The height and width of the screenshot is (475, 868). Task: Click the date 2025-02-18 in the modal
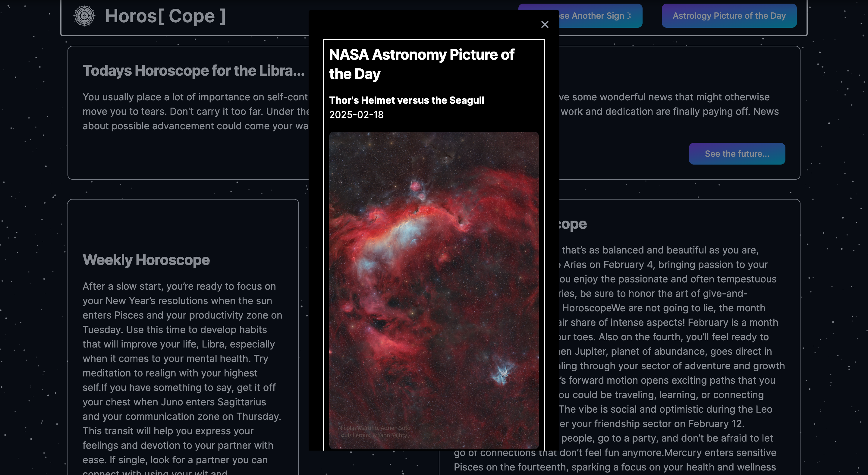[x=356, y=115]
